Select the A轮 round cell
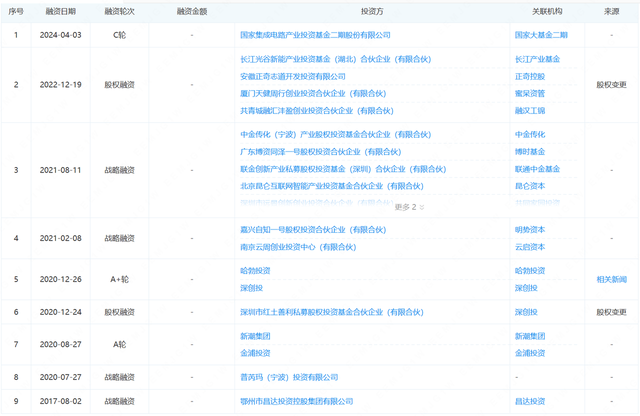This screenshot has height=416, width=640. click(x=119, y=345)
